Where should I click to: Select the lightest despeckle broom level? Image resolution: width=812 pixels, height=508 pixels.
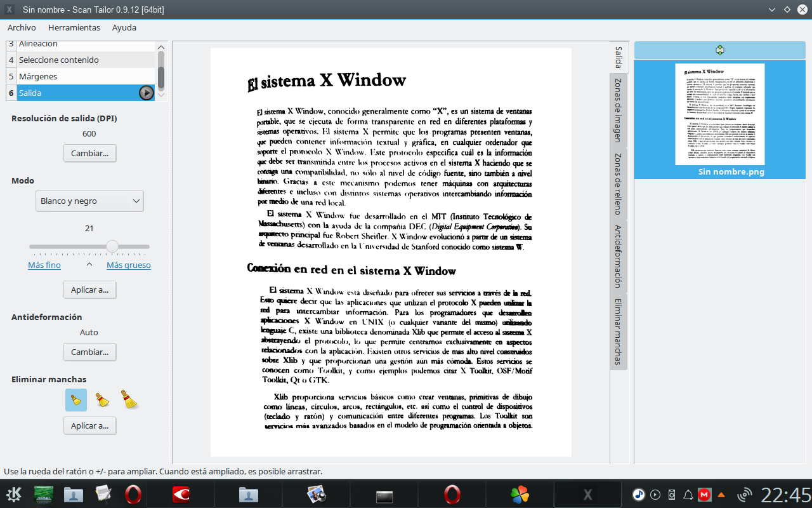(x=76, y=400)
